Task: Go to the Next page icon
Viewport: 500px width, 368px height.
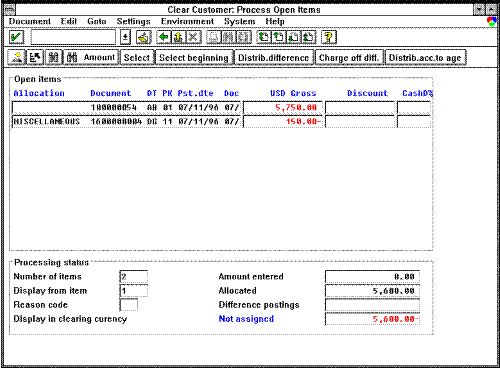Action: pos(293,37)
